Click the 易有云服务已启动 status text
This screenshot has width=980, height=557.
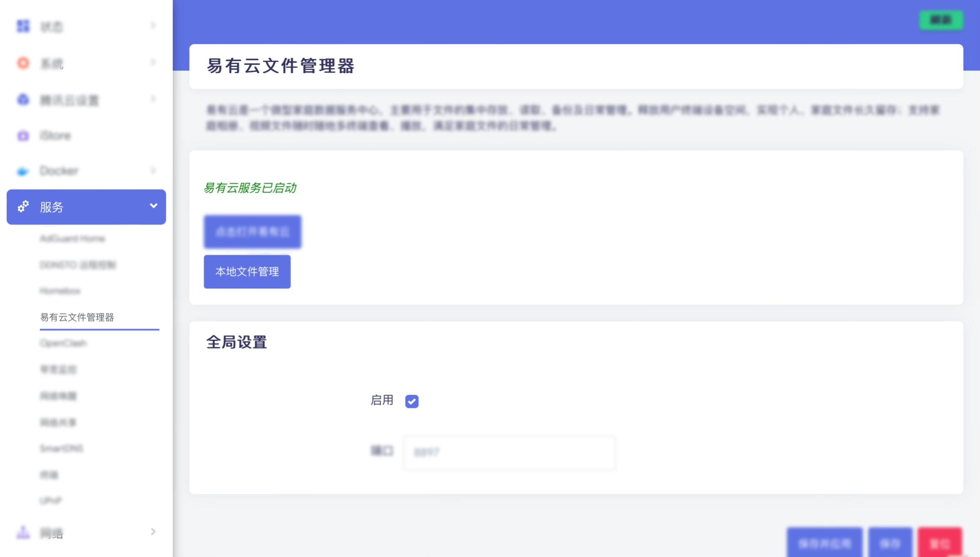click(250, 188)
